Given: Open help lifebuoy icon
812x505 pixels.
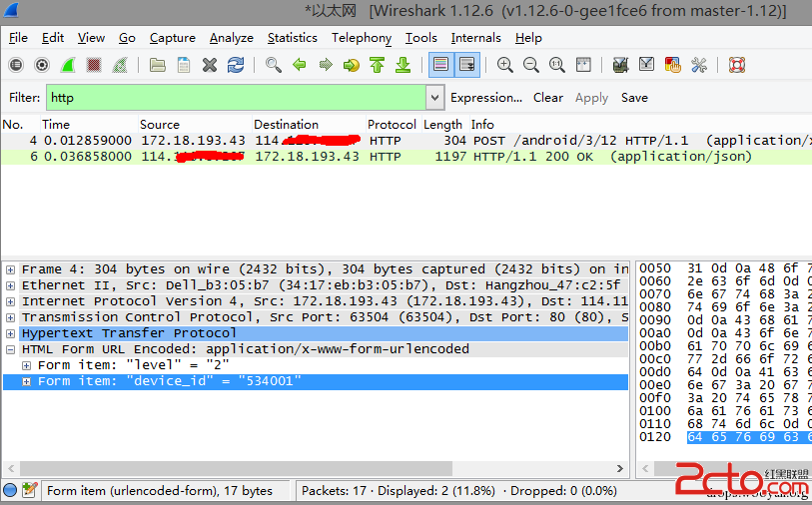Looking at the screenshot, I should 736,65.
